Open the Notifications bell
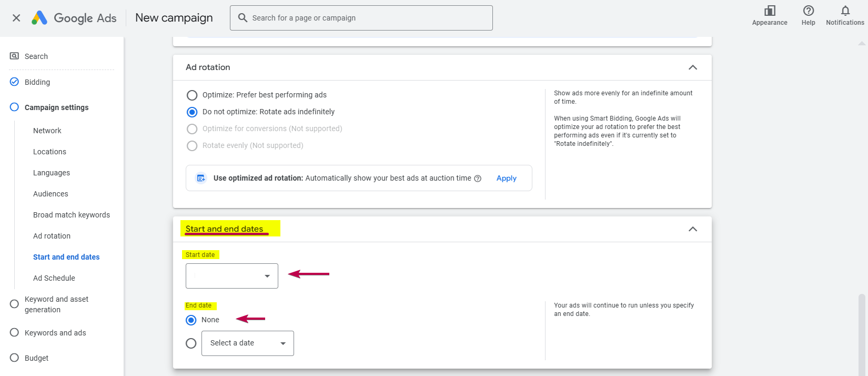The image size is (868, 376). coord(845,11)
